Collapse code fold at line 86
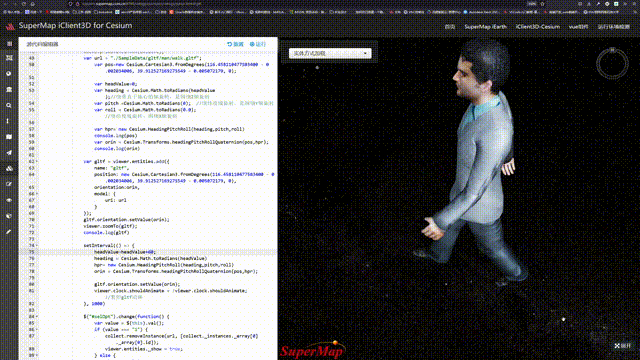640x360 pixels. tap(37, 329)
